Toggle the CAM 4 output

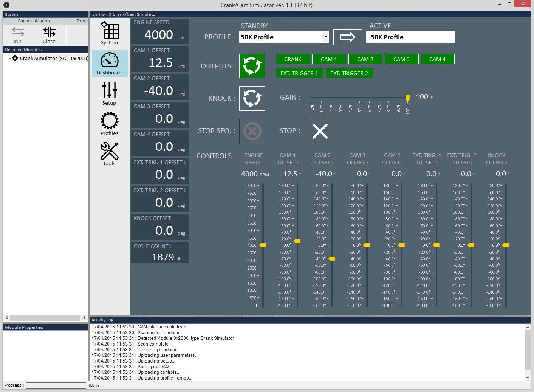click(x=438, y=59)
